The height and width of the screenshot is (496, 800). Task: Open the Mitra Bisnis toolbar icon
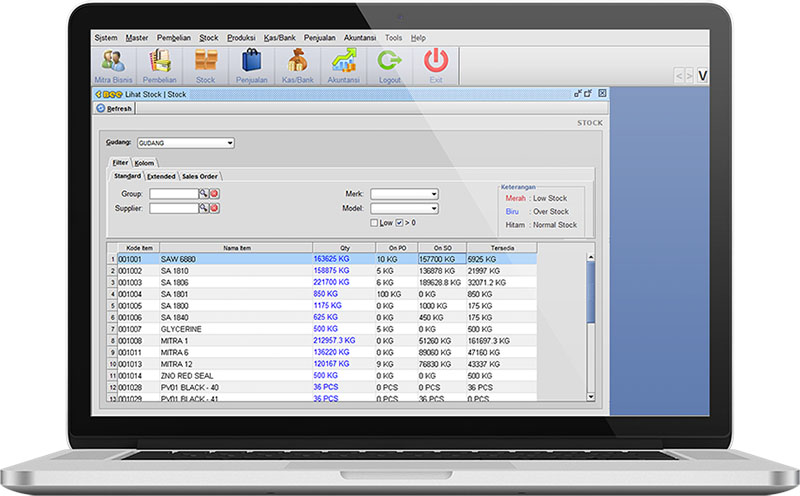113,64
